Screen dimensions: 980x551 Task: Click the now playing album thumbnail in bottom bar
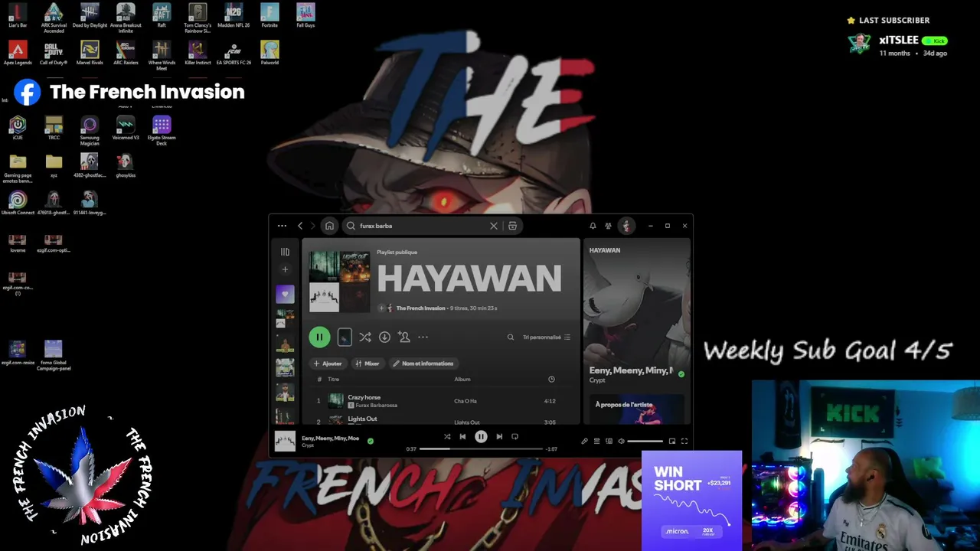285,442
